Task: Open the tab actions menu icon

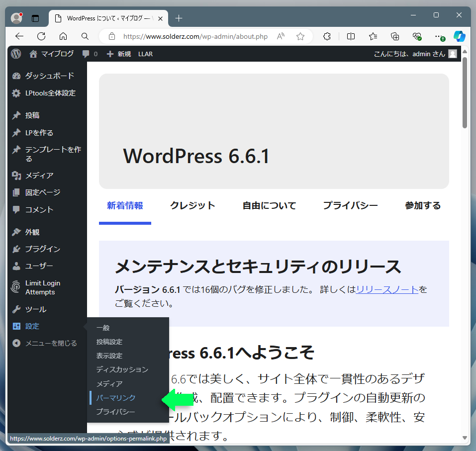Action: pyautogui.click(x=35, y=18)
